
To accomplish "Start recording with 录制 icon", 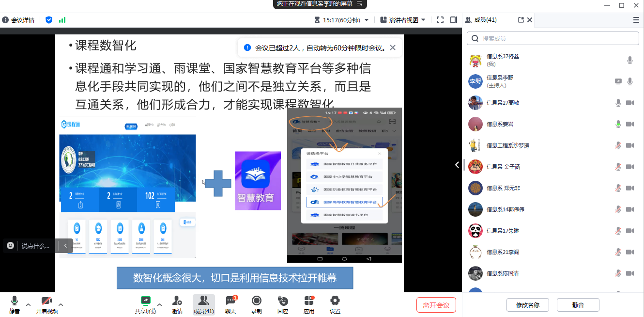I will click(x=256, y=305).
